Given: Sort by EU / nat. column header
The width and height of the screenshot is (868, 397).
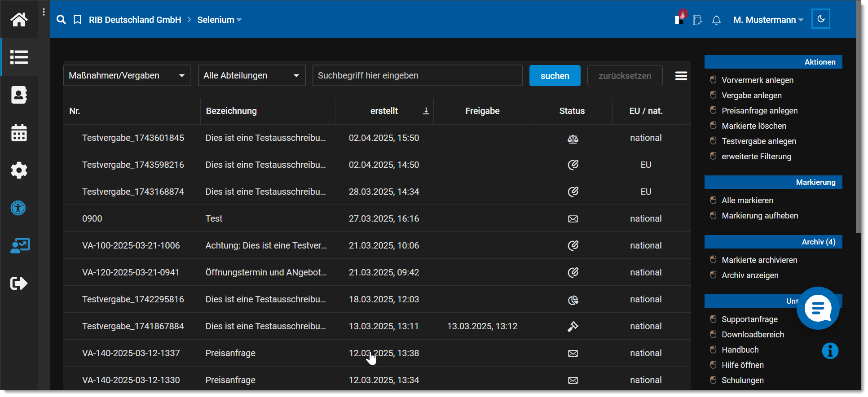Looking at the screenshot, I should tap(646, 111).
